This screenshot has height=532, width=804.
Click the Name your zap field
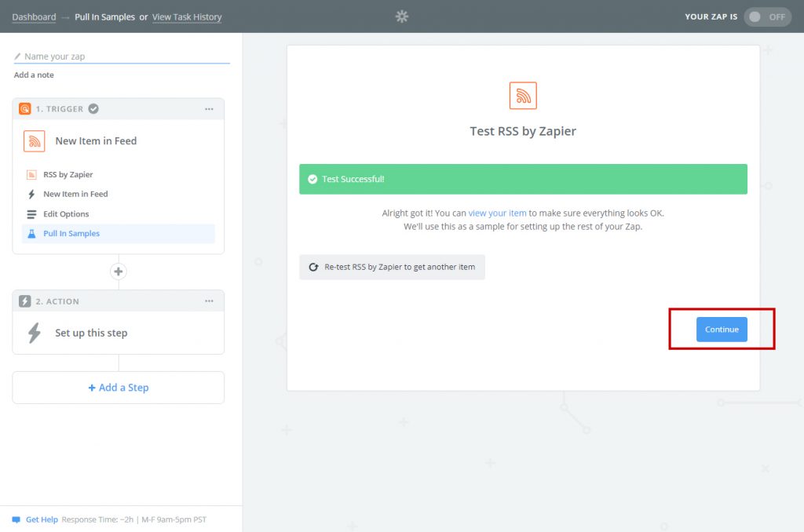coord(126,56)
